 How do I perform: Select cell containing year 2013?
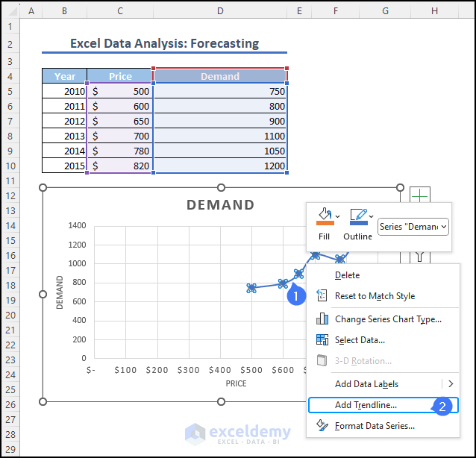coord(65,136)
